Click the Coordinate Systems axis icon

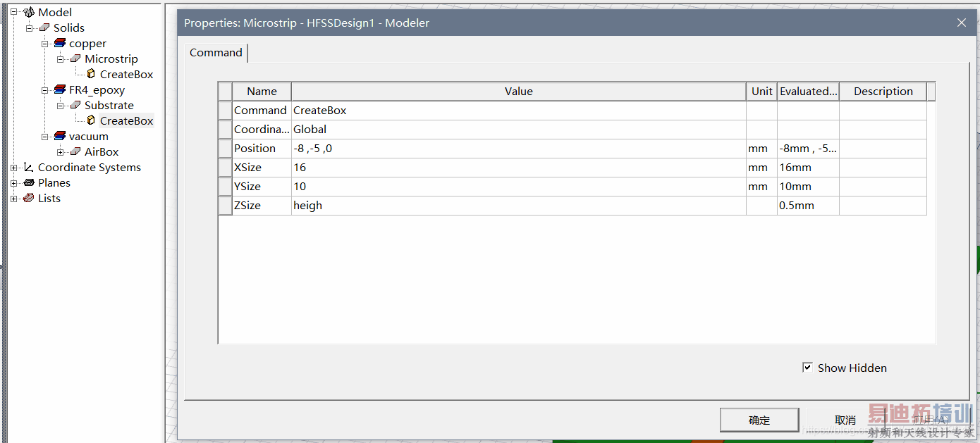[29, 167]
